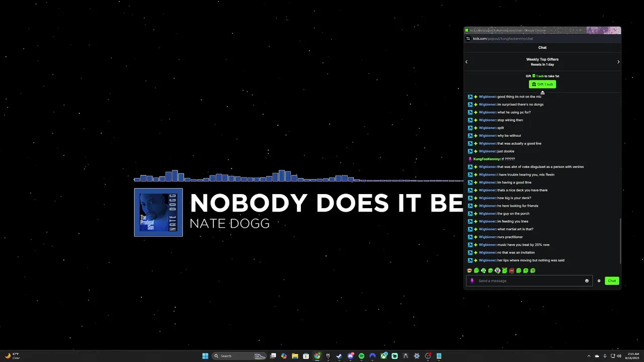The image size is (644, 362).
Task: Open the emoji picker in message box
Action: [x=587, y=281]
